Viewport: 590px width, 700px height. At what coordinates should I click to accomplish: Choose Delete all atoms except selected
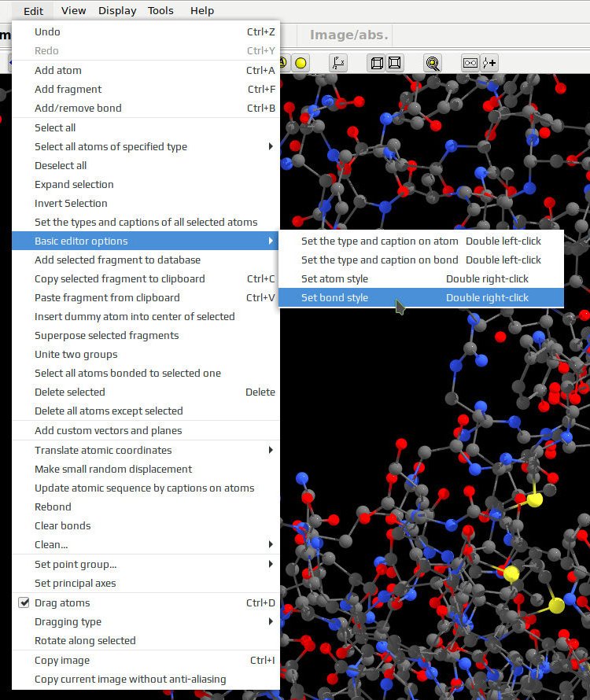(146, 411)
